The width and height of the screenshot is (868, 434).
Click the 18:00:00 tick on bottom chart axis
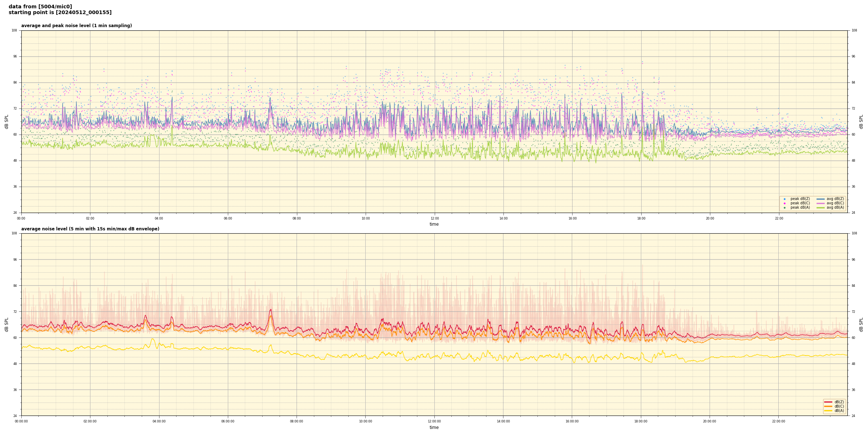tap(641, 421)
